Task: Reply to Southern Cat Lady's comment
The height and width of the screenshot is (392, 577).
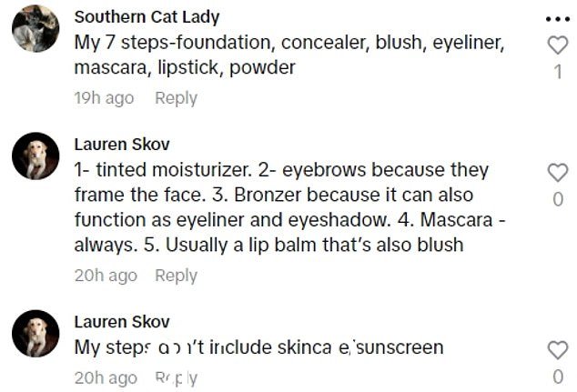Action: click(x=176, y=98)
